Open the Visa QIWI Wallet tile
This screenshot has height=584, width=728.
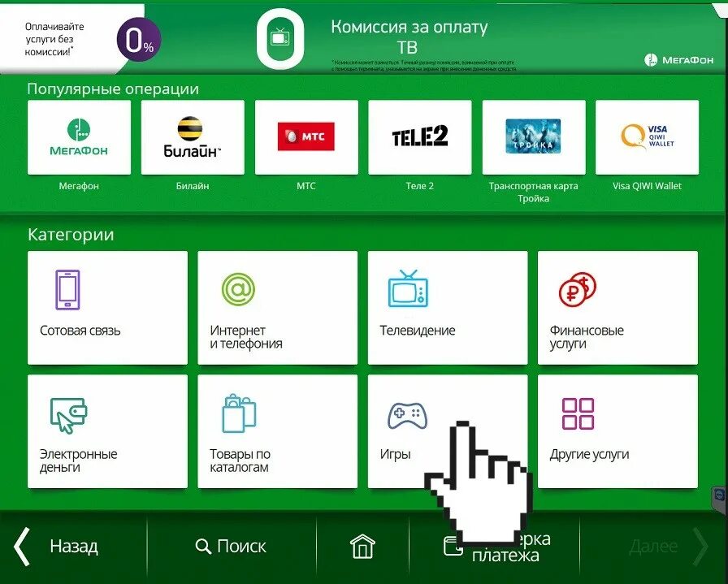647,137
